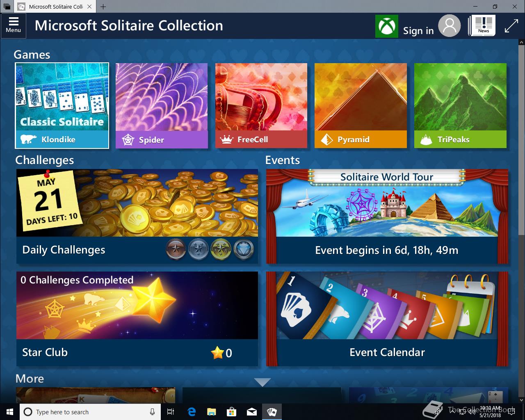
Task: Open the Windows Start menu
Action: click(9, 412)
